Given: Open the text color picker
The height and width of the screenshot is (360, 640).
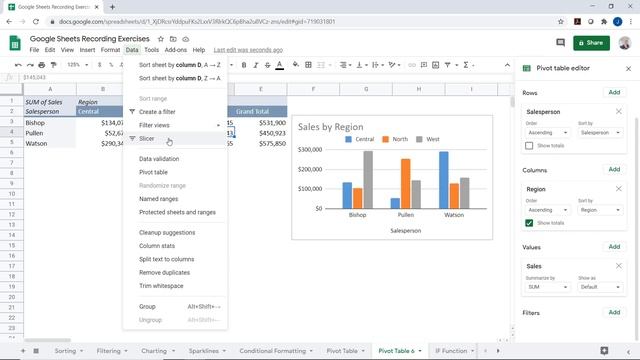Looking at the screenshot, I should (280, 65).
